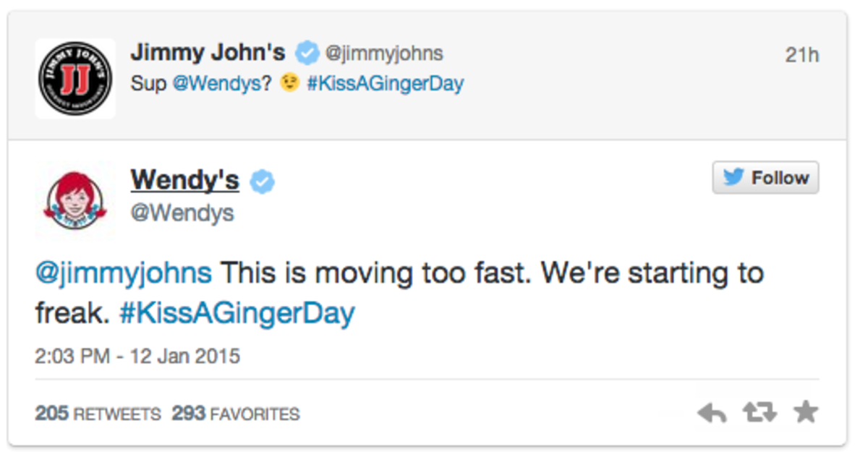Open @Wendys handle under display name
This screenshot has height=452, width=868.
182,214
